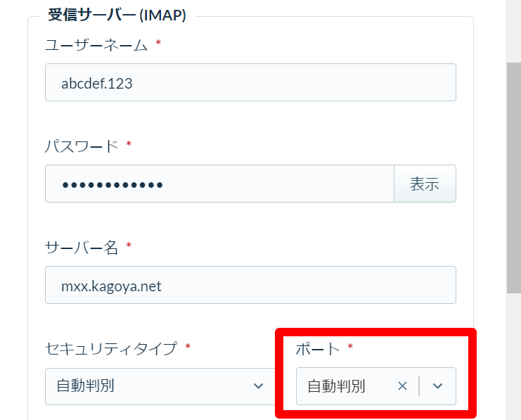Click the ユーザーネーム label
521x420 pixels.
coord(96,44)
